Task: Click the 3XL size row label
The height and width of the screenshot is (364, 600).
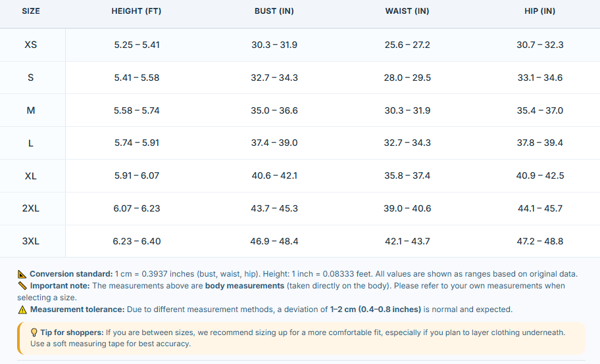Action: (31, 241)
